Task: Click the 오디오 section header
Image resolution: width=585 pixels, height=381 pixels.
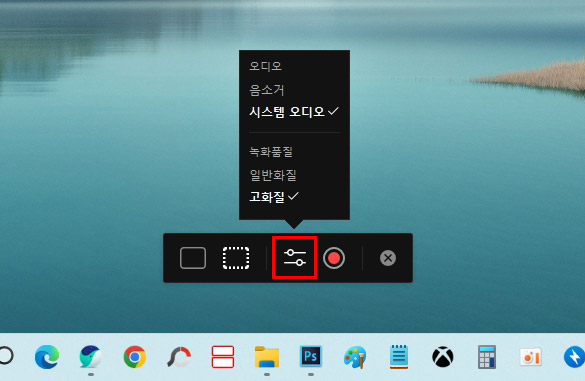Action: click(x=265, y=66)
